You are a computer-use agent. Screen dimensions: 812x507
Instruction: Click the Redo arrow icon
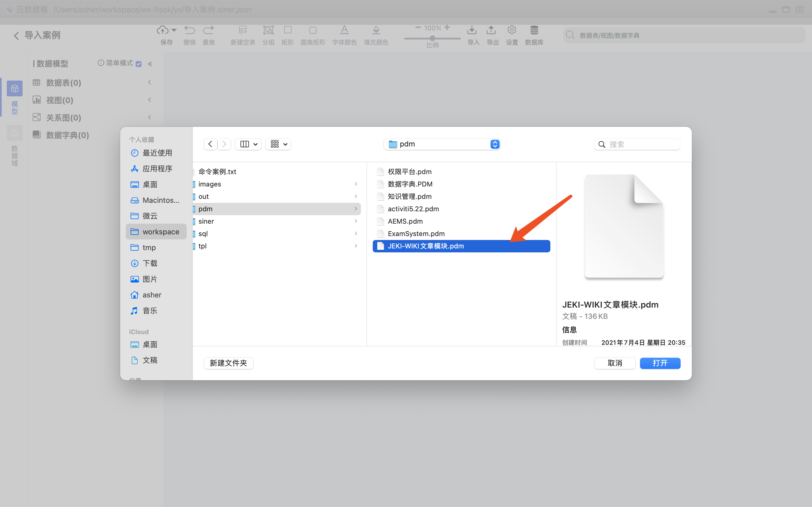(x=208, y=30)
